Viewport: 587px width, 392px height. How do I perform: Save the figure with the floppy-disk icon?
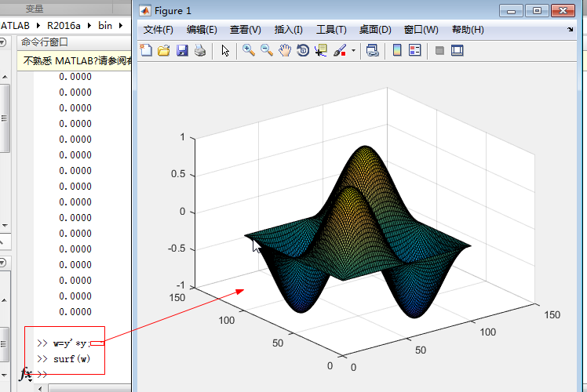click(182, 50)
